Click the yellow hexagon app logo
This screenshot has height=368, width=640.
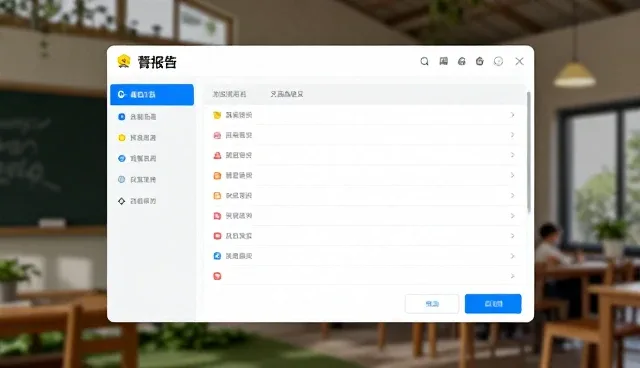[x=124, y=61]
